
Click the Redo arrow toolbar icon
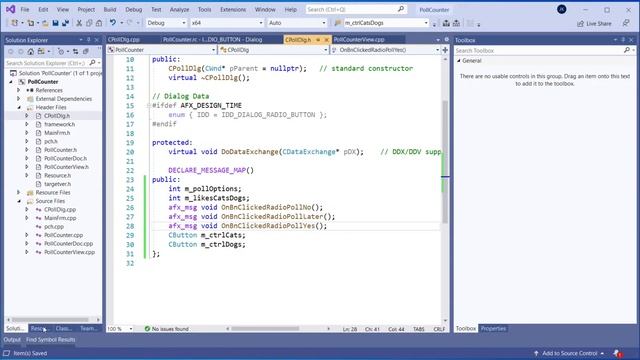tap(129, 23)
